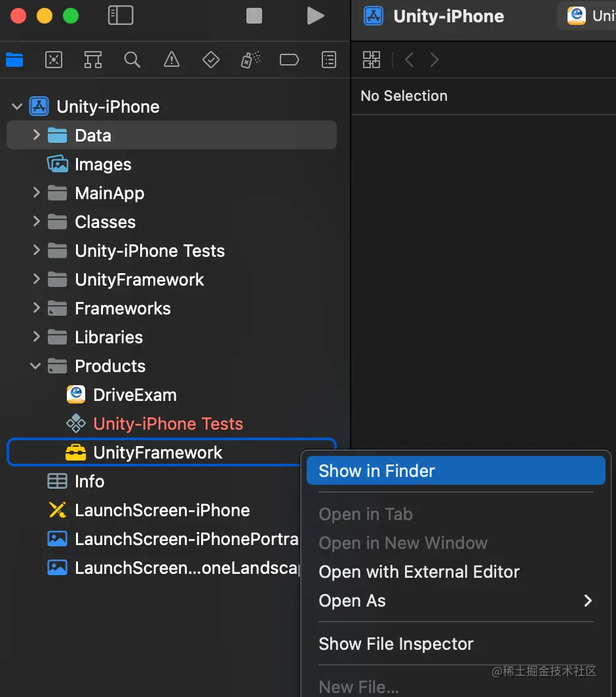
Task: Go back in editor history
Action: [x=409, y=60]
